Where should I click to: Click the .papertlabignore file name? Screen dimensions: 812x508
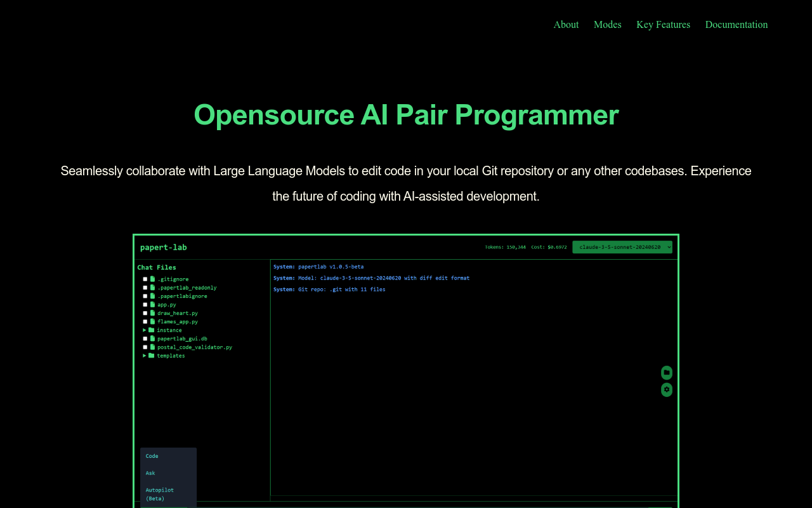[x=183, y=296]
